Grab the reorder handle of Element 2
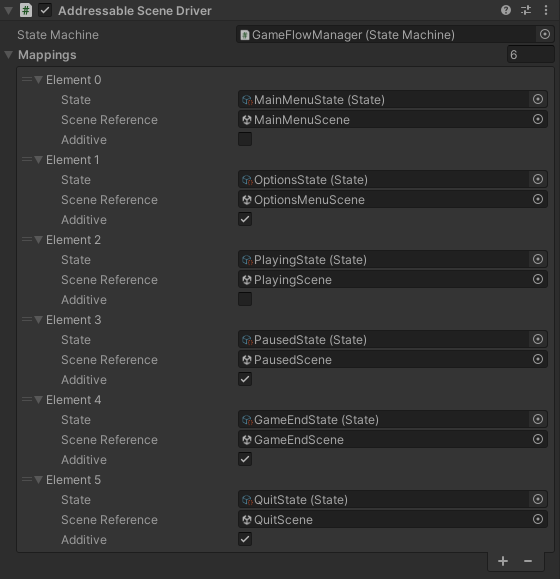 27,240
